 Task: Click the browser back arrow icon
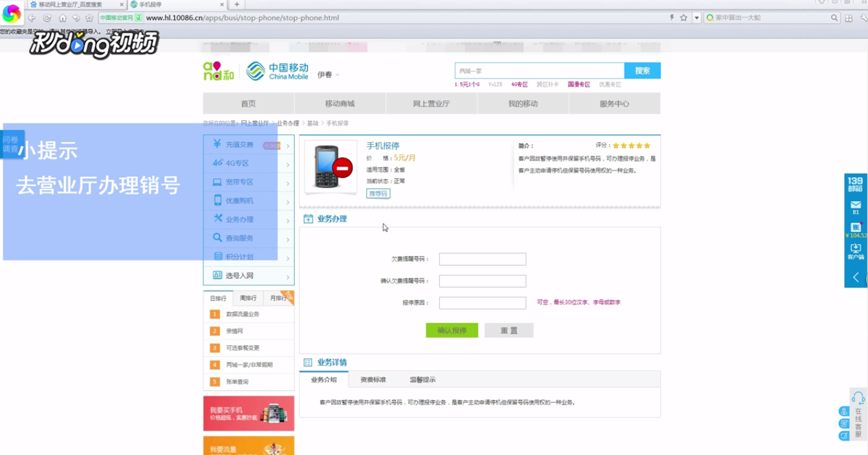pyautogui.click(x=32, y=18)
